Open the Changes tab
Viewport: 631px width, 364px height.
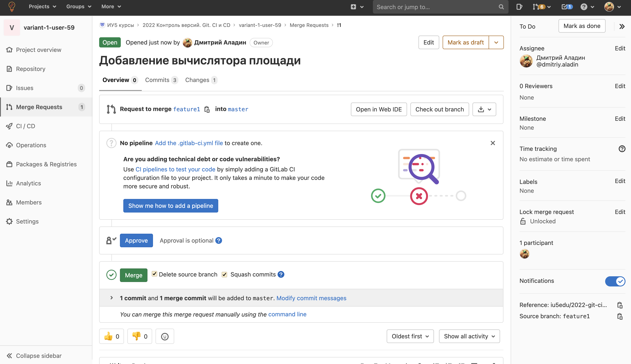[x=197, y=80]
